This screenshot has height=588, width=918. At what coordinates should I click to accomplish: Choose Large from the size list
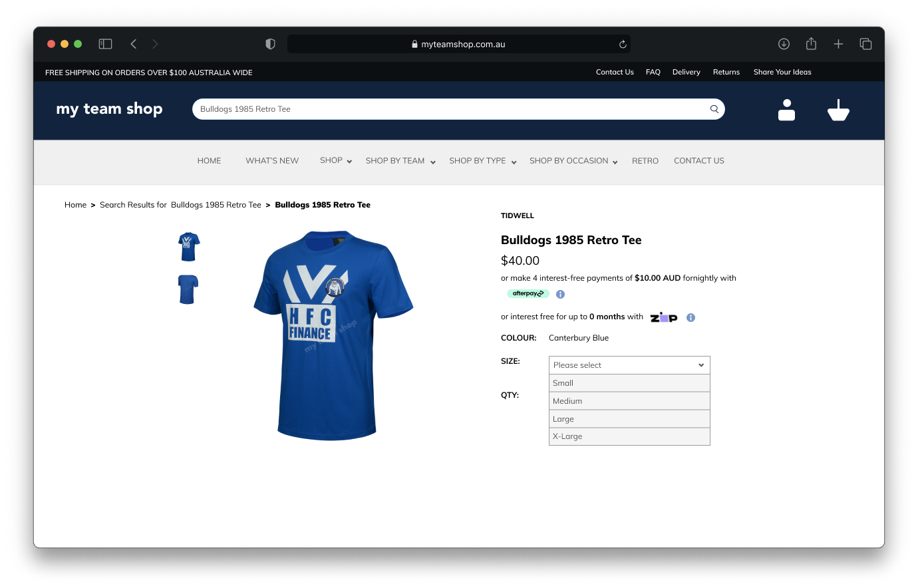(x=629, y=419)
